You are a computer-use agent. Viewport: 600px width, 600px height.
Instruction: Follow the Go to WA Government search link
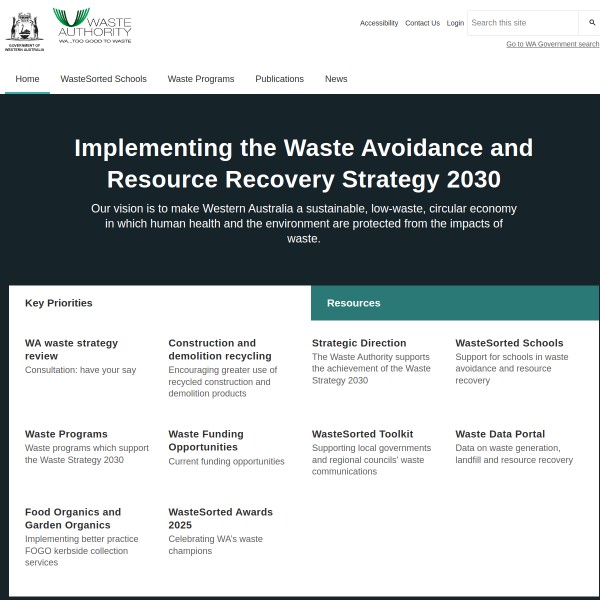point(552,44)
